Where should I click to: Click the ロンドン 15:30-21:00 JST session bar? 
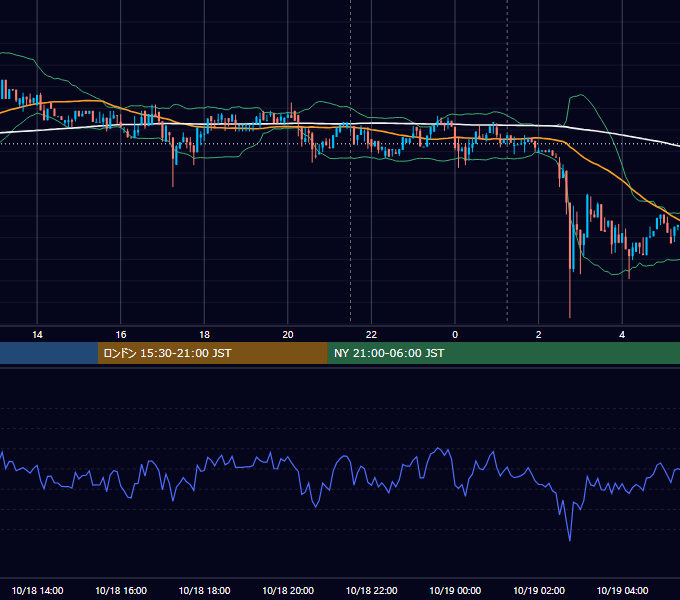[x=212, y=353]
